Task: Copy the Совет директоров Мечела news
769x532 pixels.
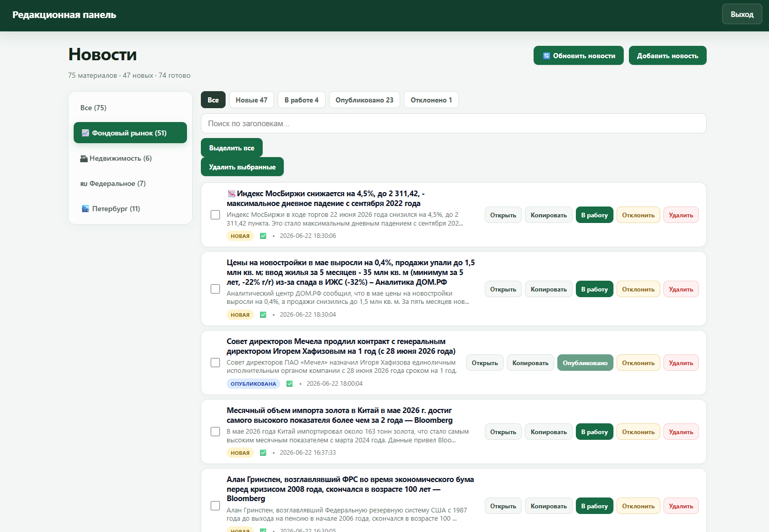Action: (531, 363)
